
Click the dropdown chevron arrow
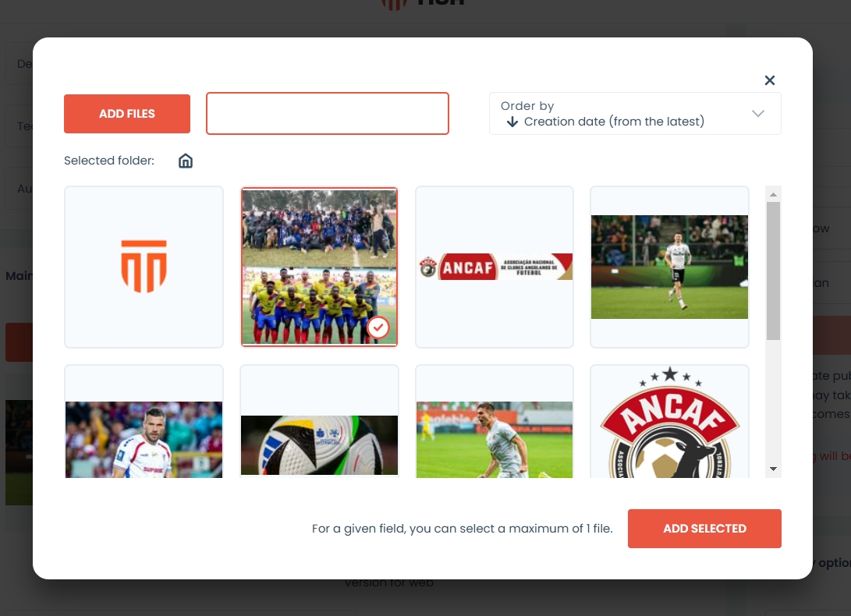pyautogui.click(x=757, y=114)
